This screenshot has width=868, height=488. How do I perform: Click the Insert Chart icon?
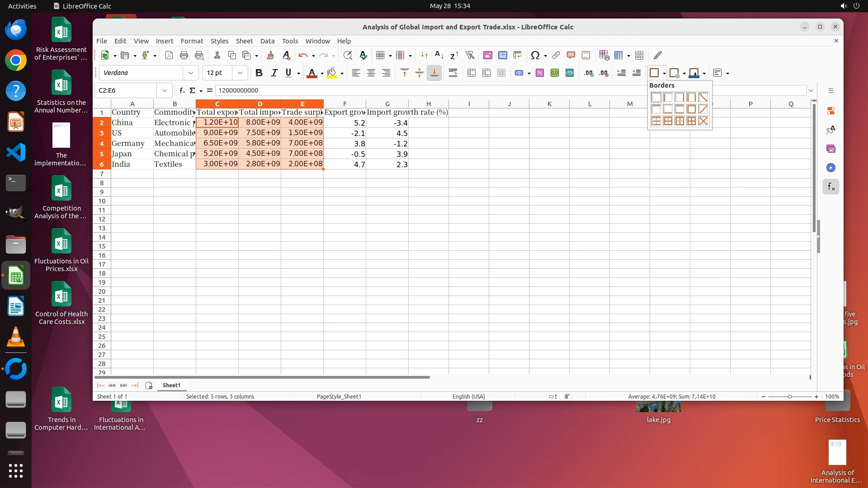point(502,55)
